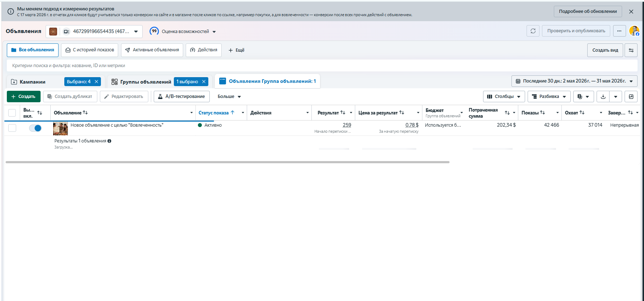644x301 pixels.
Task: Click the info icon in the banner
Action: tap(11, 11)
